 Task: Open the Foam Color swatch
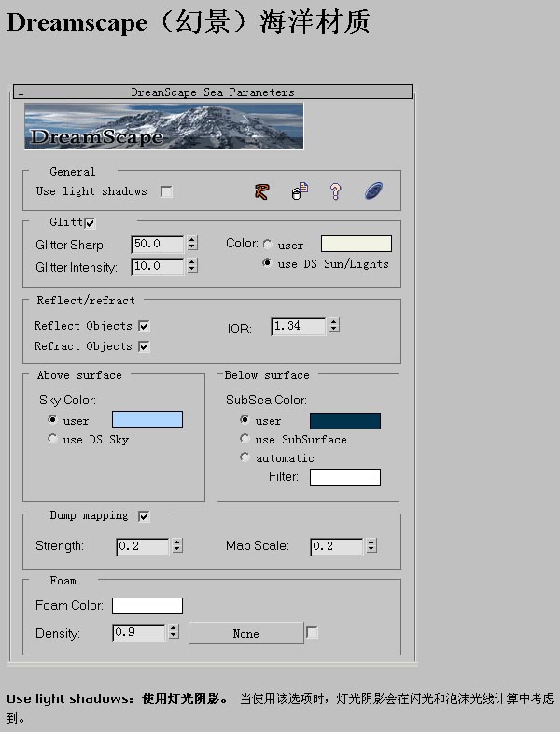click(147, 606)
